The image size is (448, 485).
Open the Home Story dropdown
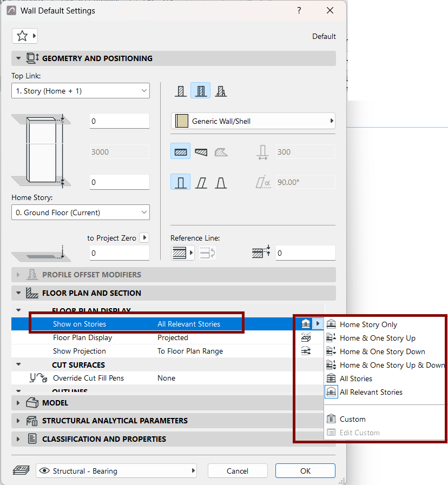(81, 212)
